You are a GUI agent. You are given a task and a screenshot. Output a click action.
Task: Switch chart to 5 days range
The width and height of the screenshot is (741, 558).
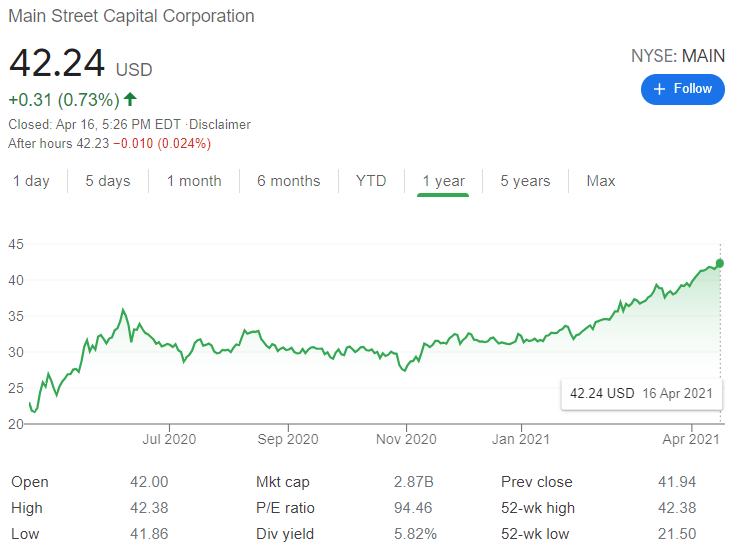(108, 181)
